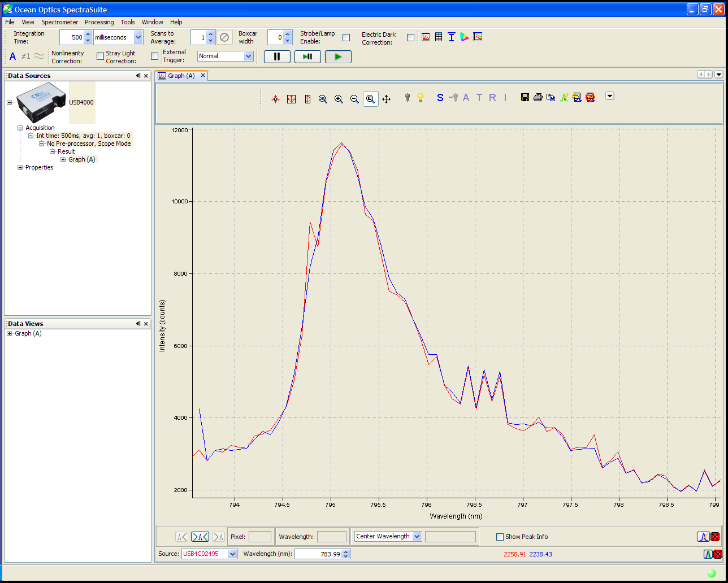Click the color measurement triangle icon
Image resolution: width=728 pixels, height=583 pixels.
(x=465, y=37)
